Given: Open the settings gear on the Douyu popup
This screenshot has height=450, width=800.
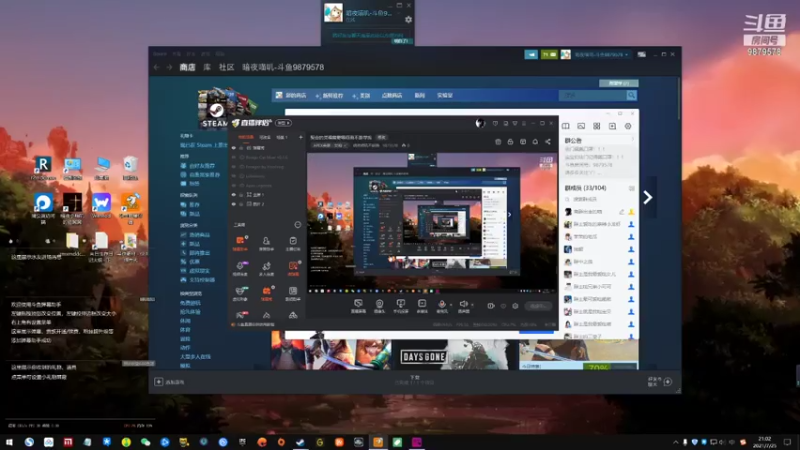Looking at the screenshot, I should click(x=408, y=19).
